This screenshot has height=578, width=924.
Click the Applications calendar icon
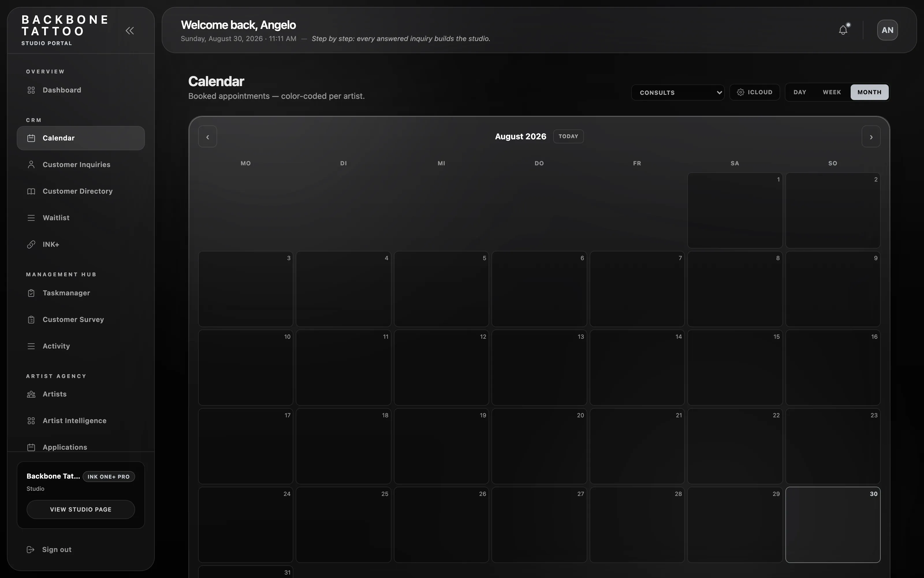(x=31, y=447)
